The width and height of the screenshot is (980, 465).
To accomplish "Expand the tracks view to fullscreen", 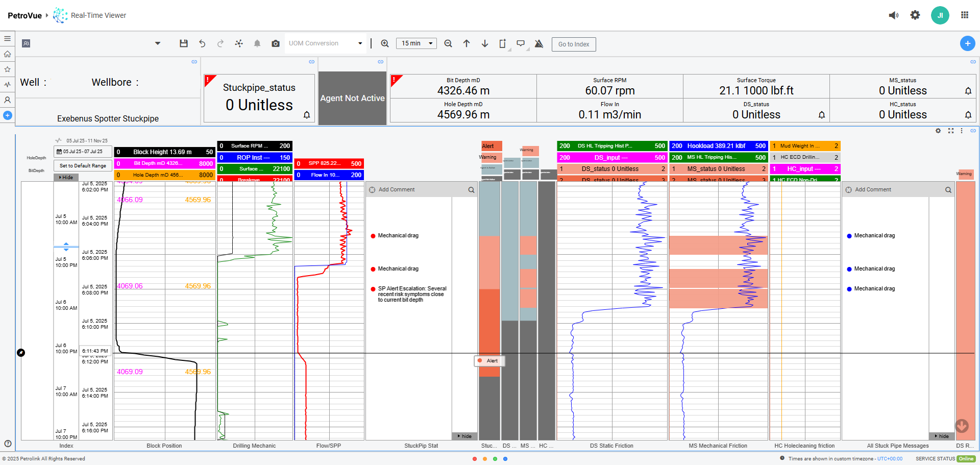I will 950,131.
